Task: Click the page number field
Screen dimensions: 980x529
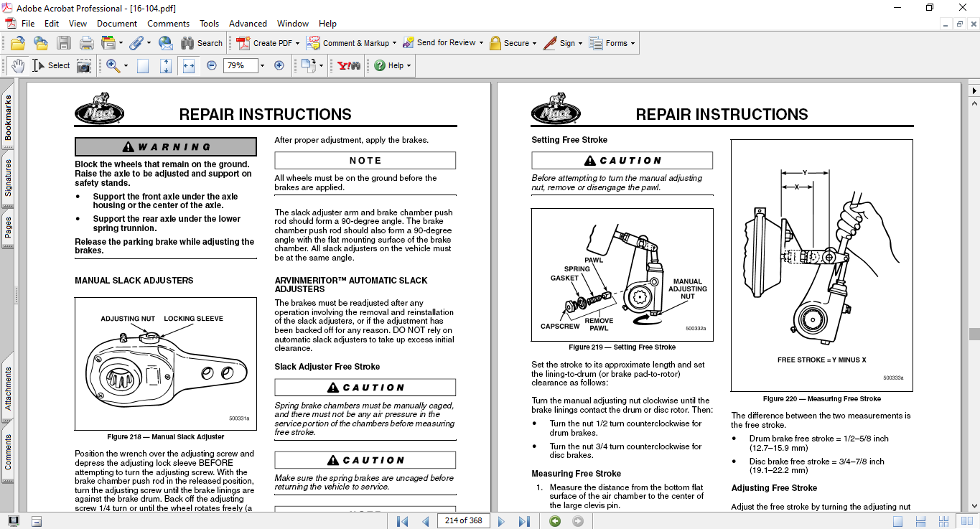Action: 463,521
